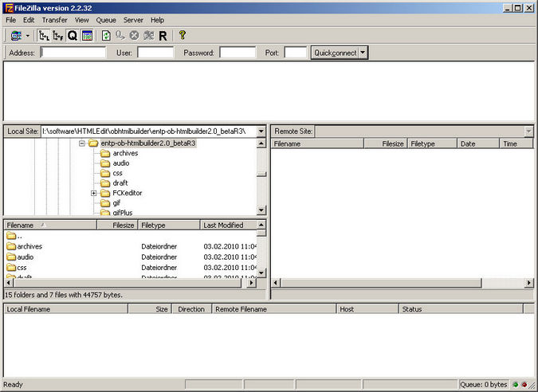Viewport: 538px width, 392px height.
Task: Select the entp-ob-htmlbuilder2.0_betaR3 folder in tree
Action: tap(148, 143)
